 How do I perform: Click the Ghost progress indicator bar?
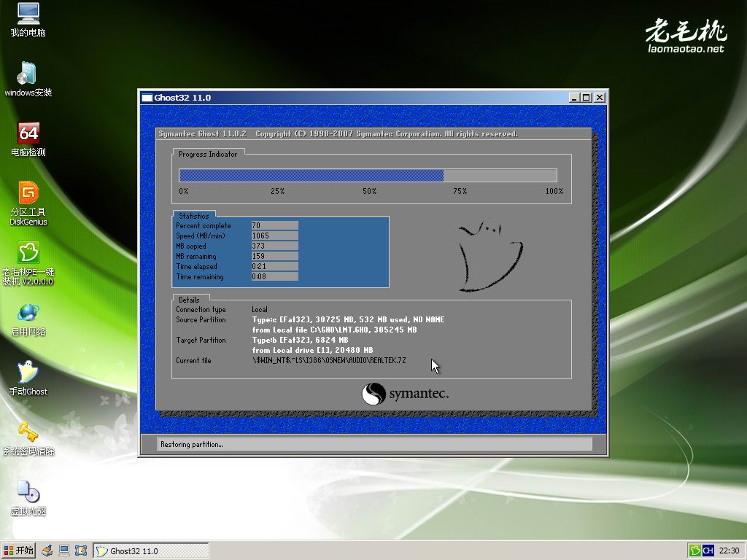click(368, 175)
